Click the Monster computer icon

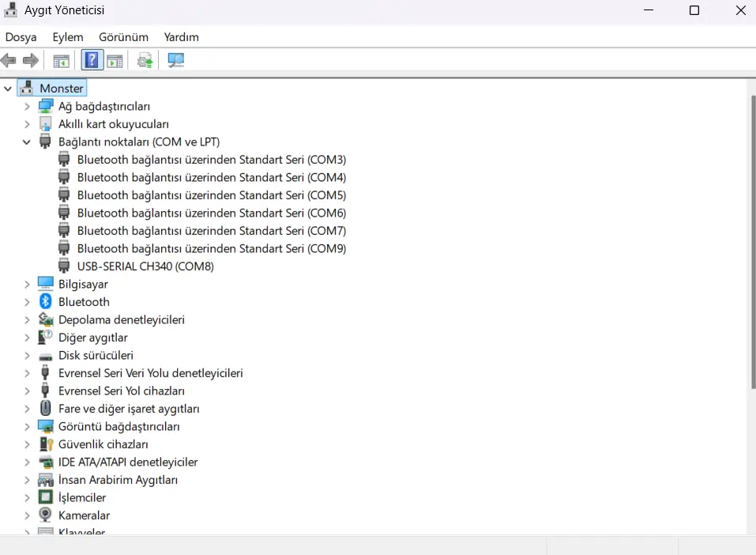point(27,88)
